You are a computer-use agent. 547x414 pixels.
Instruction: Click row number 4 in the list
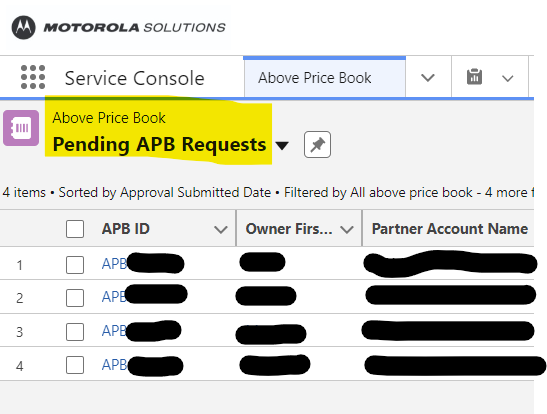tap(20, 366)
